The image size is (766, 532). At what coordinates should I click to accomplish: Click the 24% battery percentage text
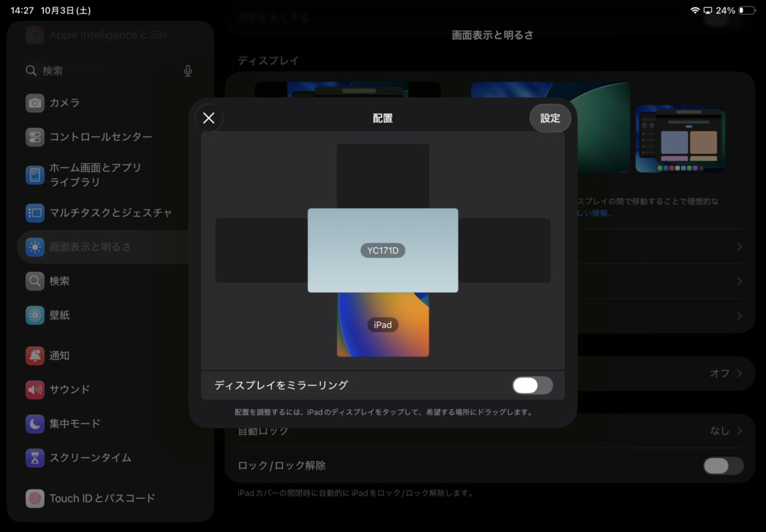(x=726, y=10)
